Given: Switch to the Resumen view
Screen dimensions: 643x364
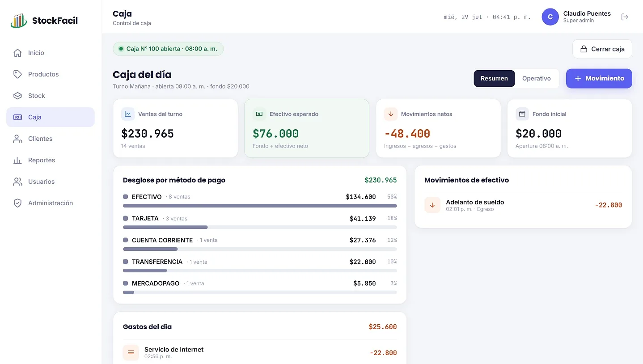Looking at the screenshot, I should pyautogui.click(x=494, y=78).
